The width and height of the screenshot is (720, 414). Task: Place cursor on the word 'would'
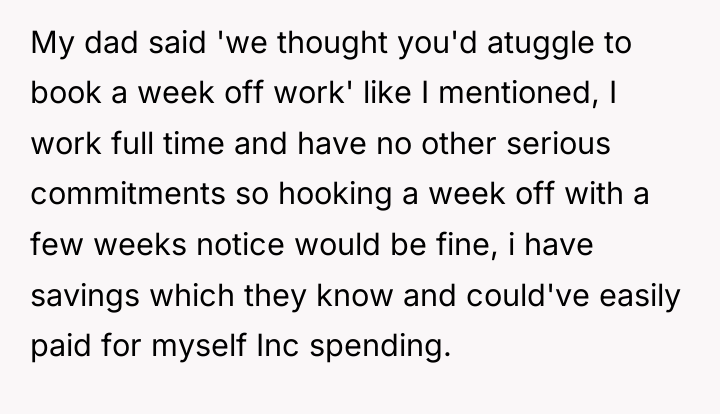point(338,244)
